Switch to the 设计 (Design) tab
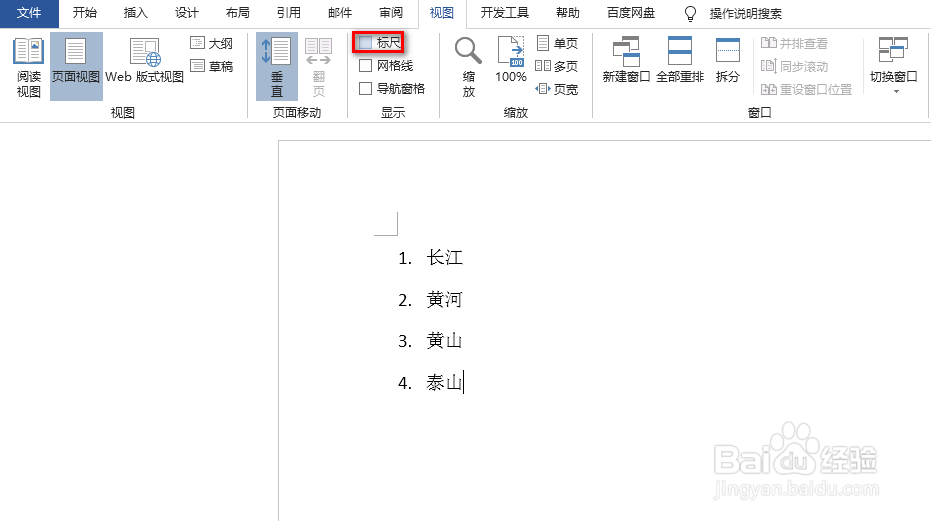931x521 pixels. pyautogui.click(x=186, y=13)
